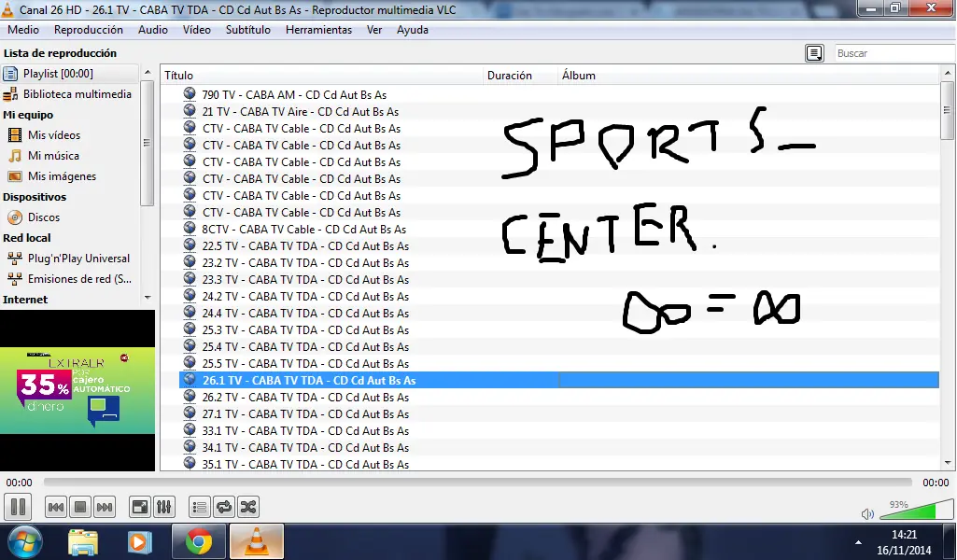Open Windows Start menu
The width and height of the screenshot is (957, 560).
pyautogui.click(x=25, y=541)
